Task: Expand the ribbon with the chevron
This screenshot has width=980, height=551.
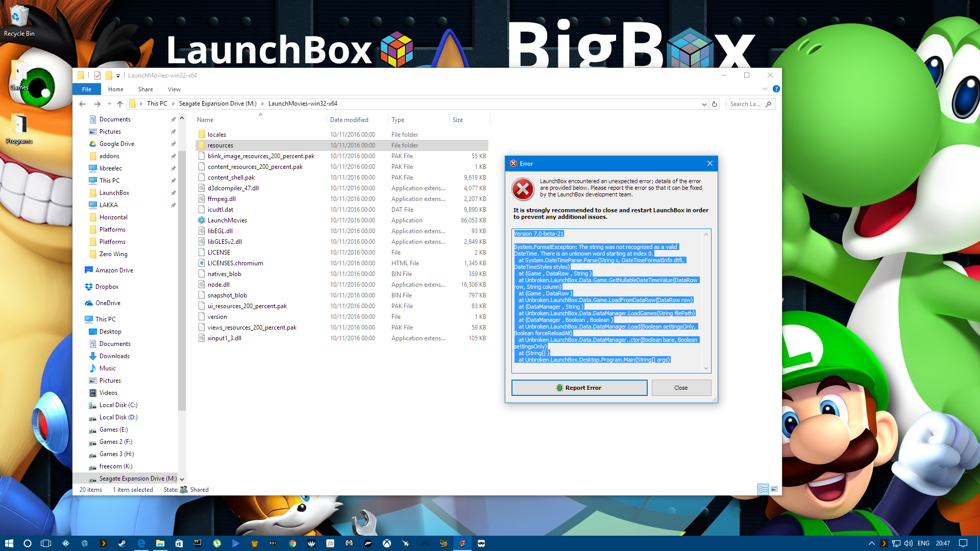Action: pos(765,89)
